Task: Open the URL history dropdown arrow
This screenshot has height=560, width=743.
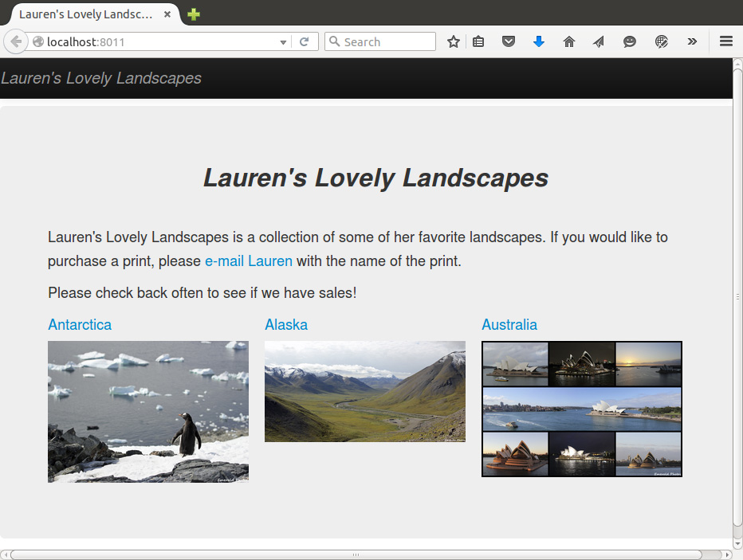Action: (x=283, y=42)
